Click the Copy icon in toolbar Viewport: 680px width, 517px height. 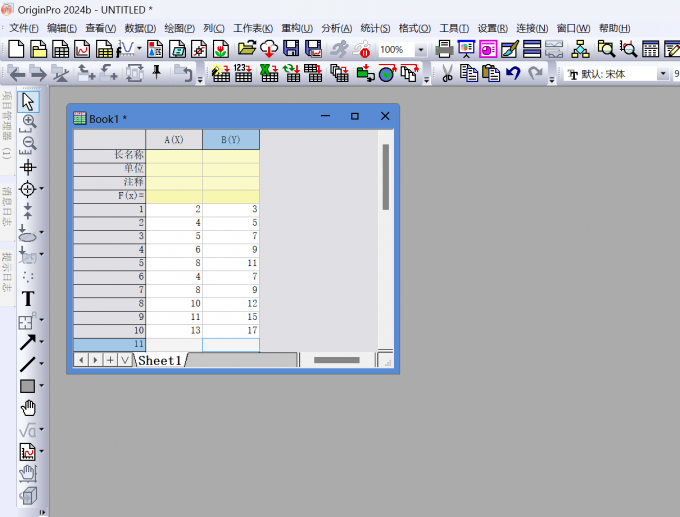tap(468, 73)
